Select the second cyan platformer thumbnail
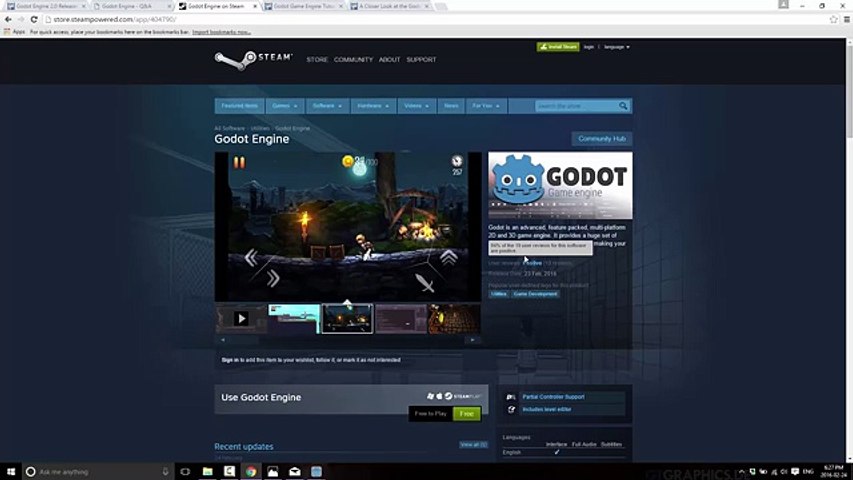853x480 pixels. pos(294,319)
